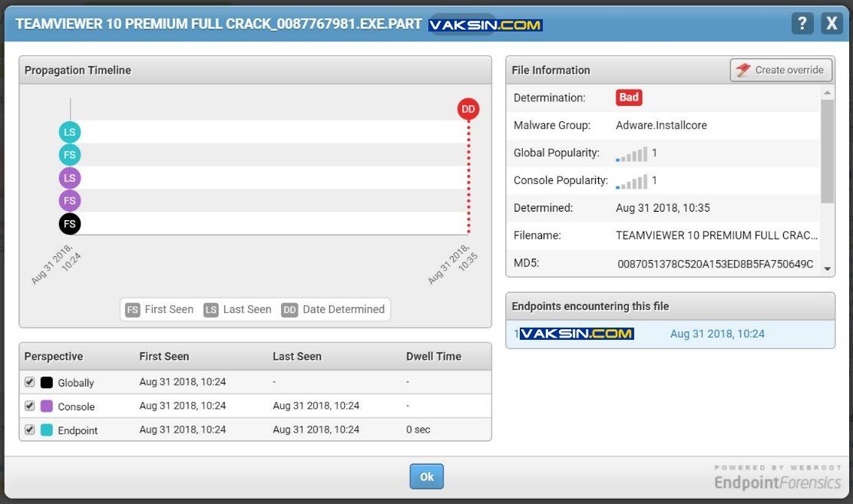Image resolution: width=853 pixels, height=504 pixels.
Task: Click the File Information scrollbar thumb
Action: point(828,152)
